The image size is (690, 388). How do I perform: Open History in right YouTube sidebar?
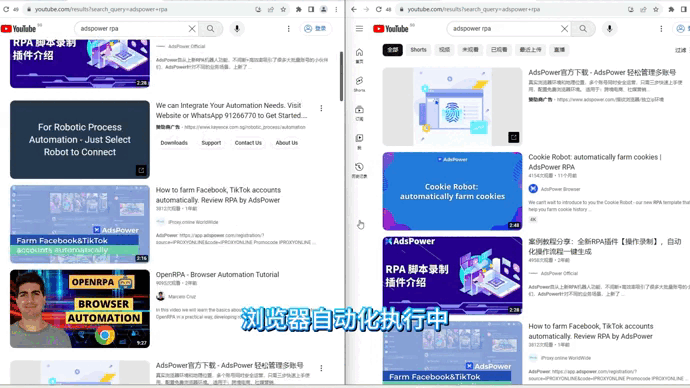360,170
